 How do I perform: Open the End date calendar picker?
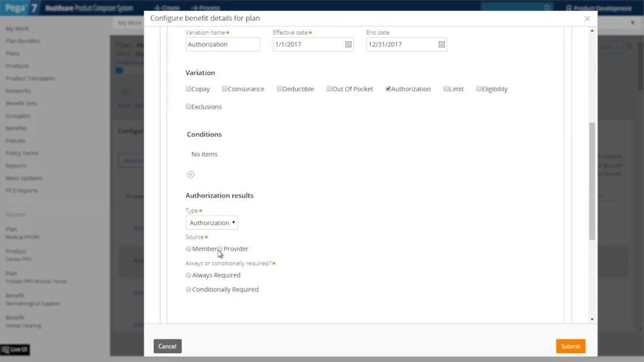pos(440,44)
